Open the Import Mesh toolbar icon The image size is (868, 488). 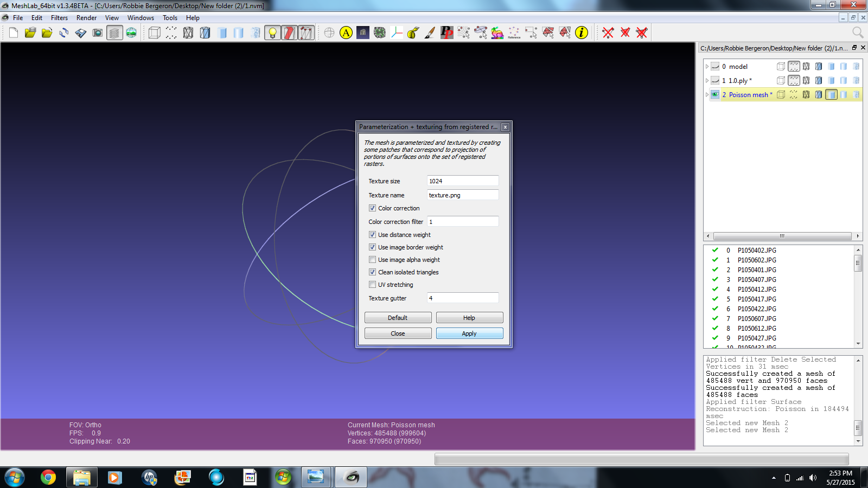(47, 33)
